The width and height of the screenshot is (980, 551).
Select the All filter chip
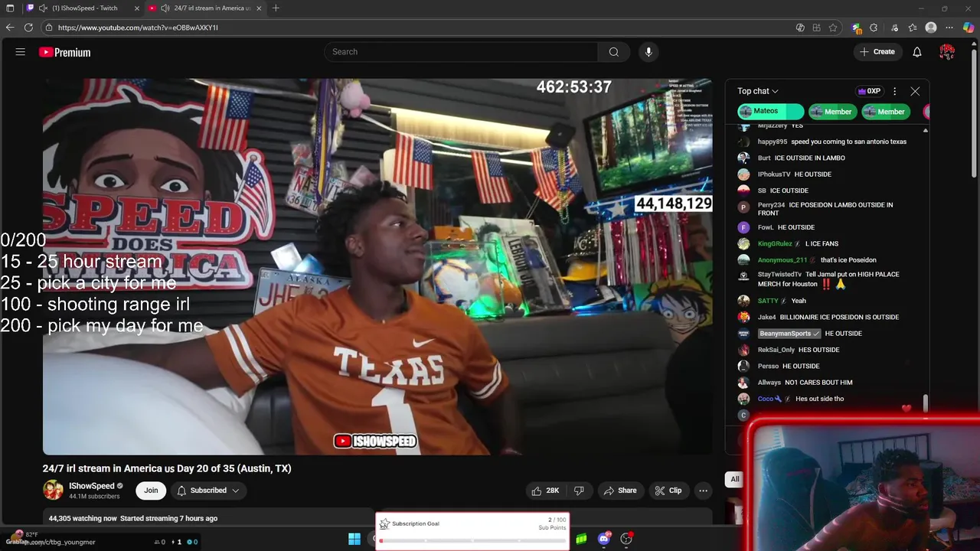pyautogui.click(x=734, y=479)
